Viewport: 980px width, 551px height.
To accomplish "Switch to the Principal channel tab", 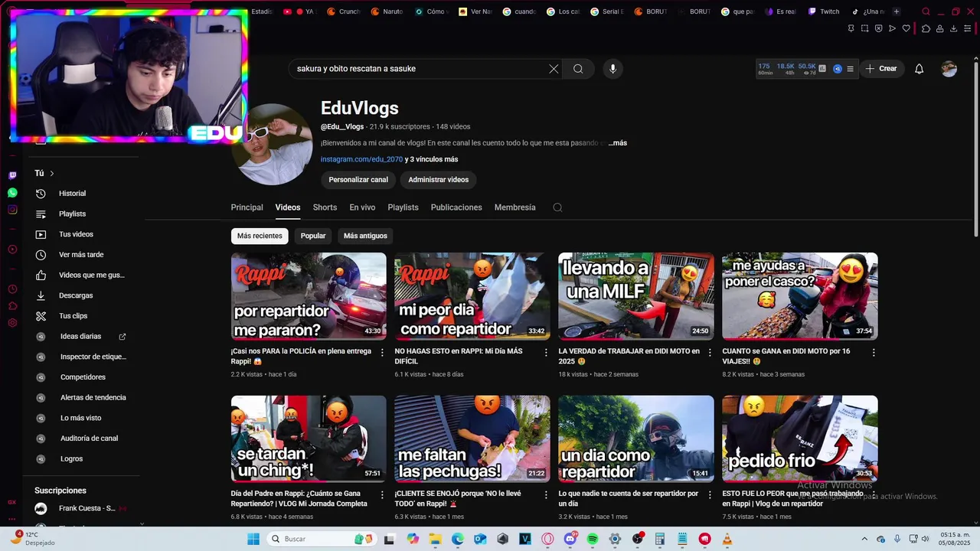I will pos(247,207).
